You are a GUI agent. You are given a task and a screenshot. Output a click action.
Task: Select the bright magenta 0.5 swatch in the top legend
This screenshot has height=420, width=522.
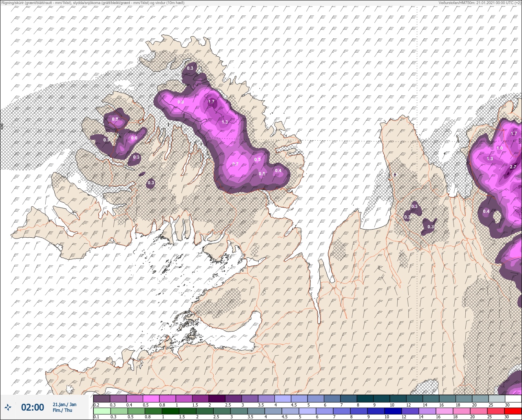[x=151, y=398]
